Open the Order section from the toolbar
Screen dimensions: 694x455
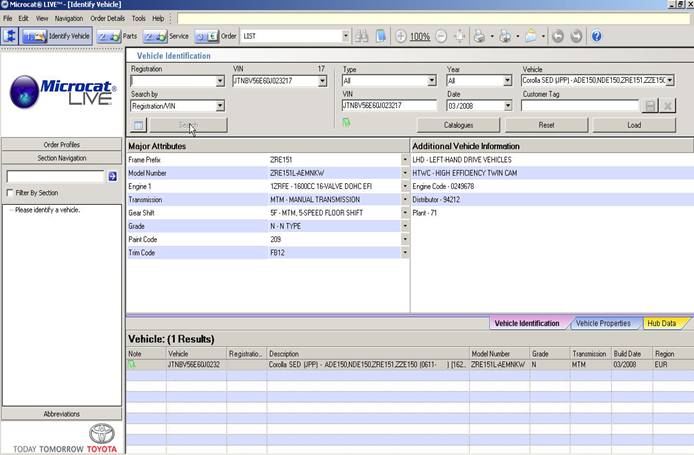(x=216, y=36)
